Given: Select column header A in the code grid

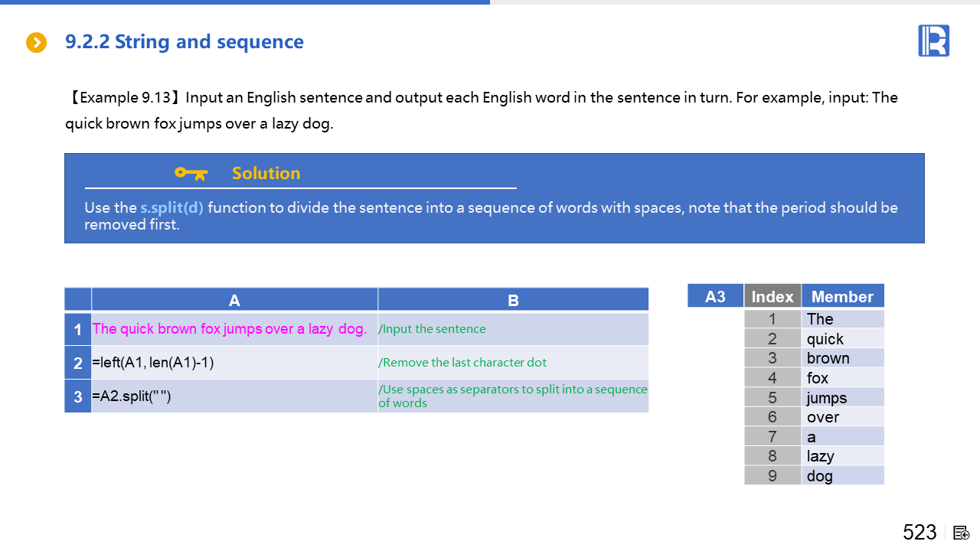Looking at the screenshot, I should [x=234, y=300].
